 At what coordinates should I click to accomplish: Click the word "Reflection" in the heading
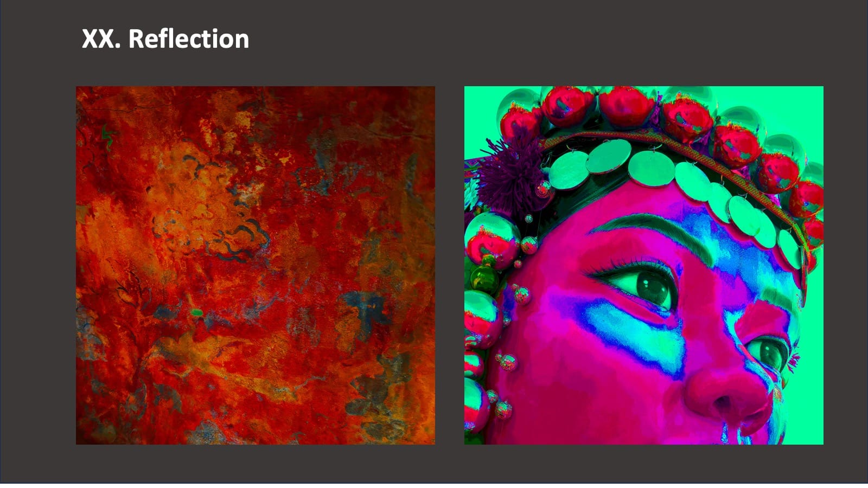(x=189, y=39)
